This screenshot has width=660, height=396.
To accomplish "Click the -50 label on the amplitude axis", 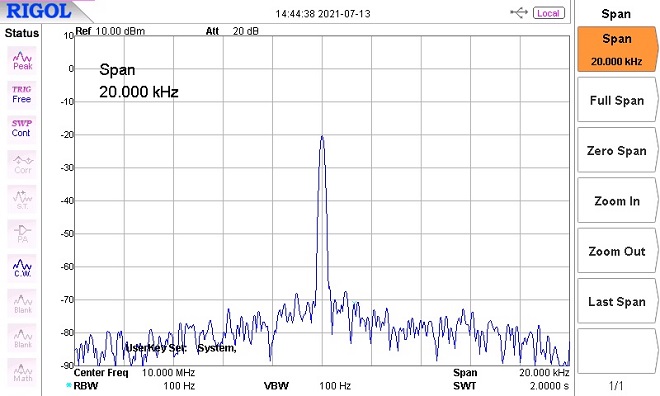I will tap(67, 234).
